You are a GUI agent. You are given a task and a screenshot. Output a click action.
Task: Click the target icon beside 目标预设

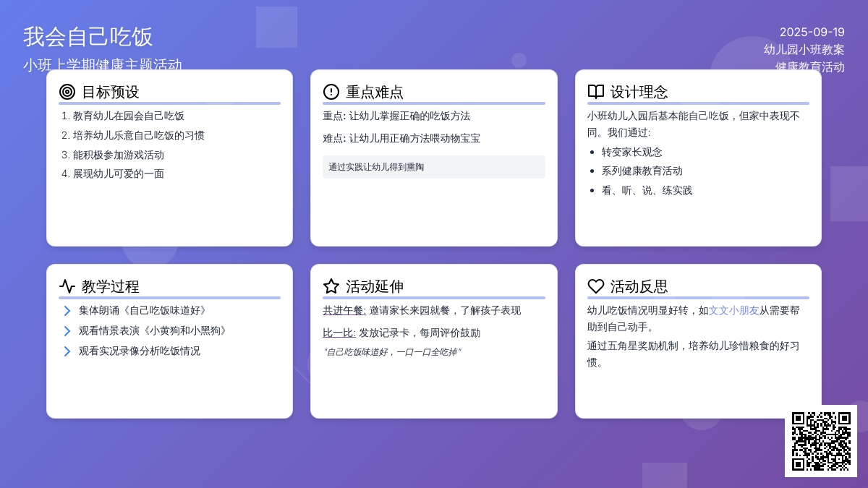pos(67,92)
